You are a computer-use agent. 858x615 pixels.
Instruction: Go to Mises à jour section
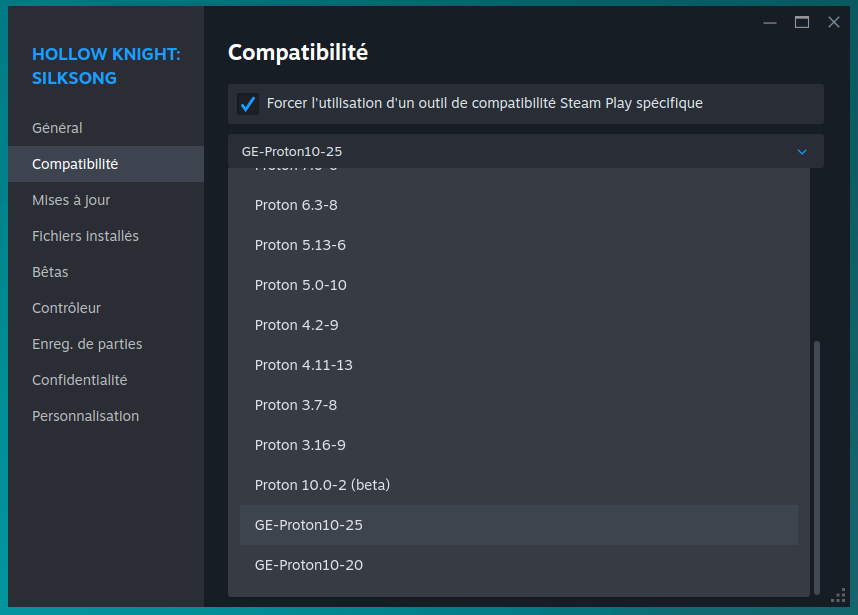pos(71,200)
